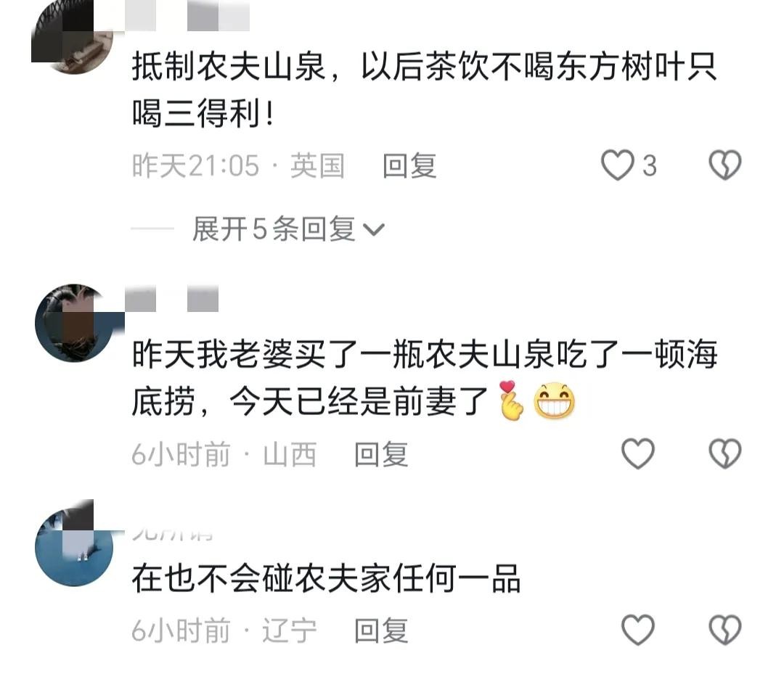Image resolution: width=784 pixels, height=674 pixels.
Task: Reply to the 英国 comment via 回复
Action: tap(409, 166)
